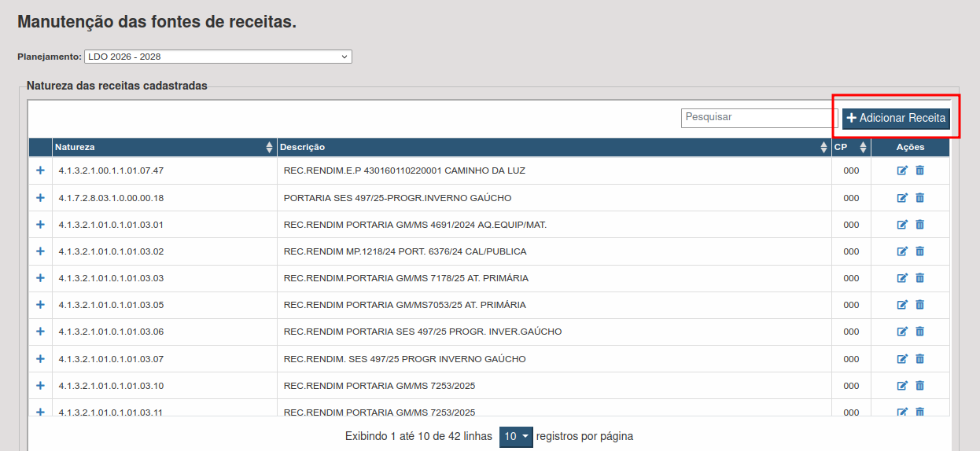980x451 pixels.
Task: Expand row 4.1.3.2.1.00.1.1.01.07.47 details
Action: click(x=40, y=170)
